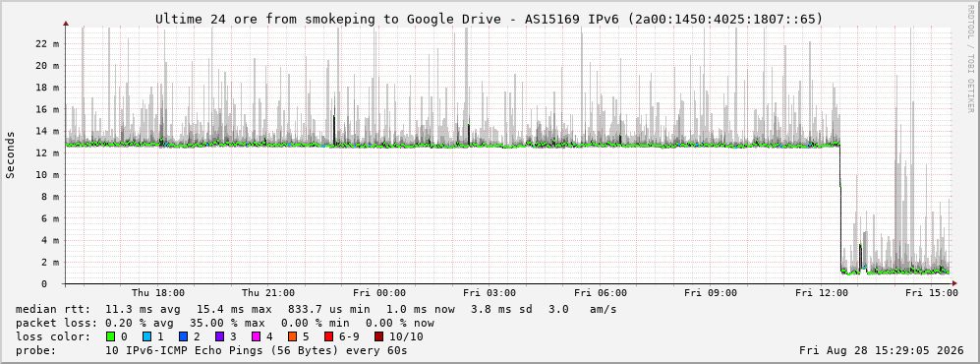The height and width of the screenshot is (364, 980).
Task: Click the Seconds y-axis label
Action: coord(11,155)
